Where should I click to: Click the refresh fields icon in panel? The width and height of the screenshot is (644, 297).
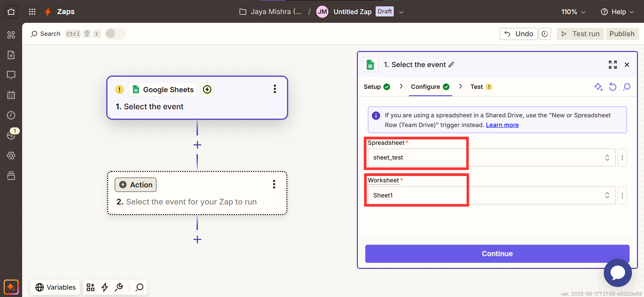click(613, 87)
